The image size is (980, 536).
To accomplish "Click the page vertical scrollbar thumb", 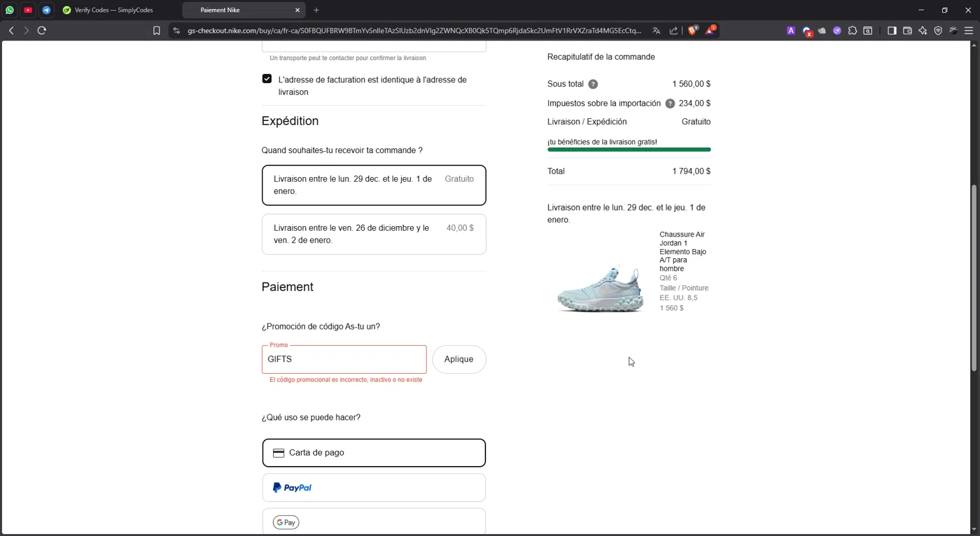I will 974,278.
